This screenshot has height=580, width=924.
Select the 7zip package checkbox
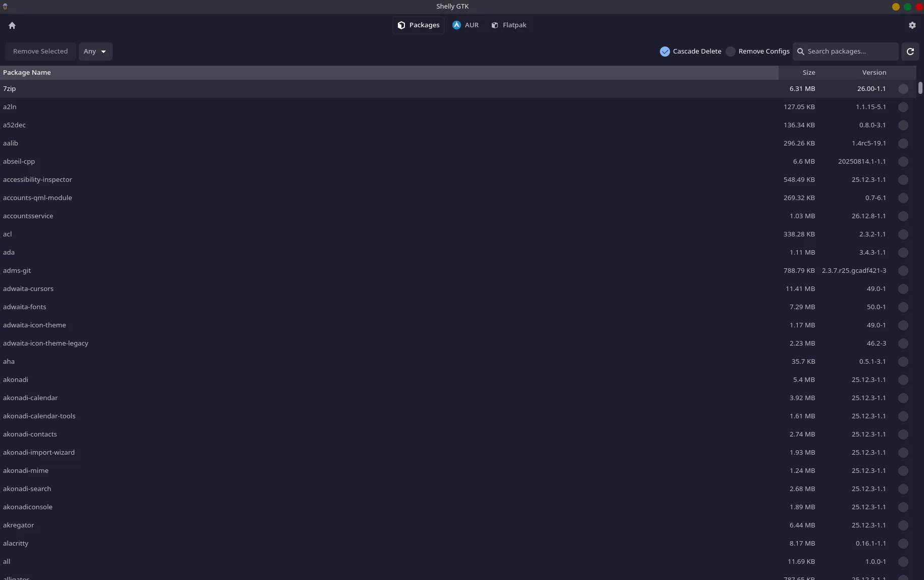[903, 89]
